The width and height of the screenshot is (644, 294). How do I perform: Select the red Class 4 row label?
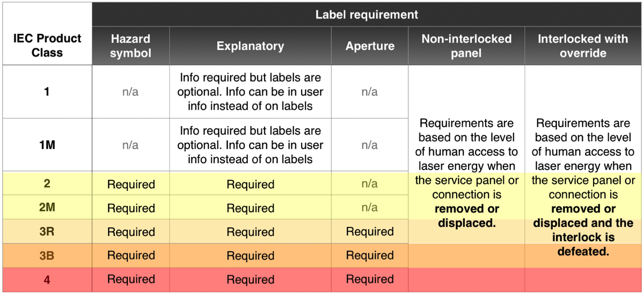pyautogui.click(x=47, y=280)
